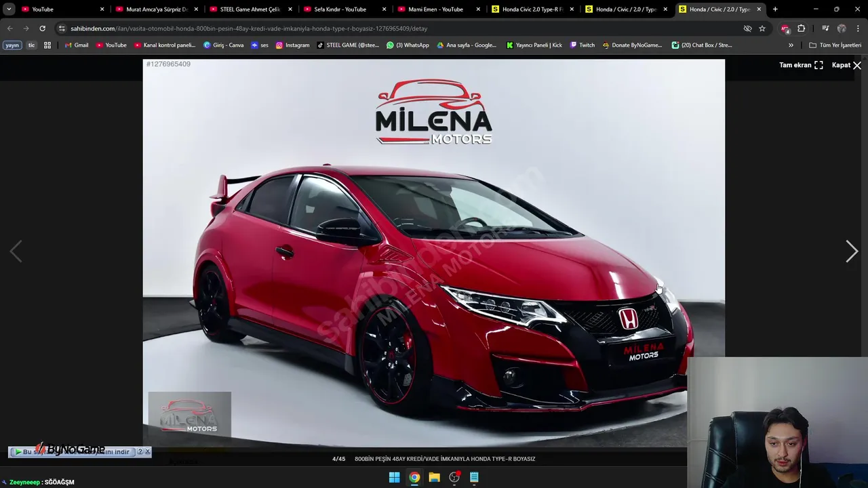Viewport: 868px width, 488px height.
Task: Open File Explorer from the taskbar
Action: [x=434, y=477]
